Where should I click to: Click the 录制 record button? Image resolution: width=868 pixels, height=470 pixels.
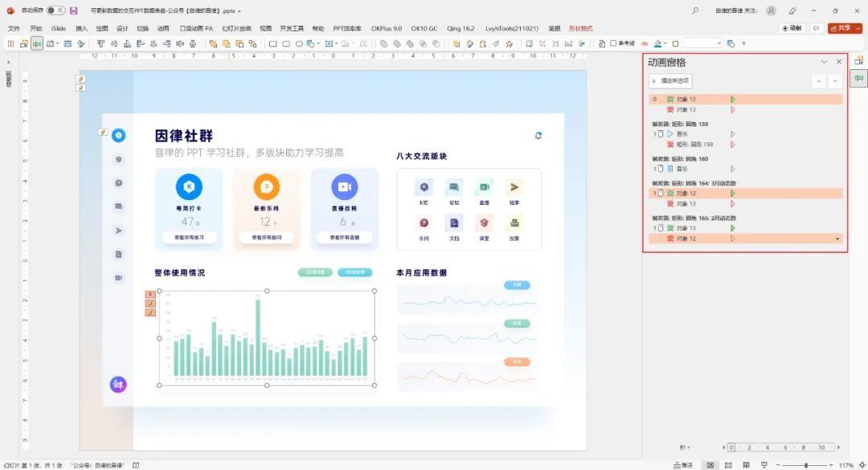pos(792,28)
